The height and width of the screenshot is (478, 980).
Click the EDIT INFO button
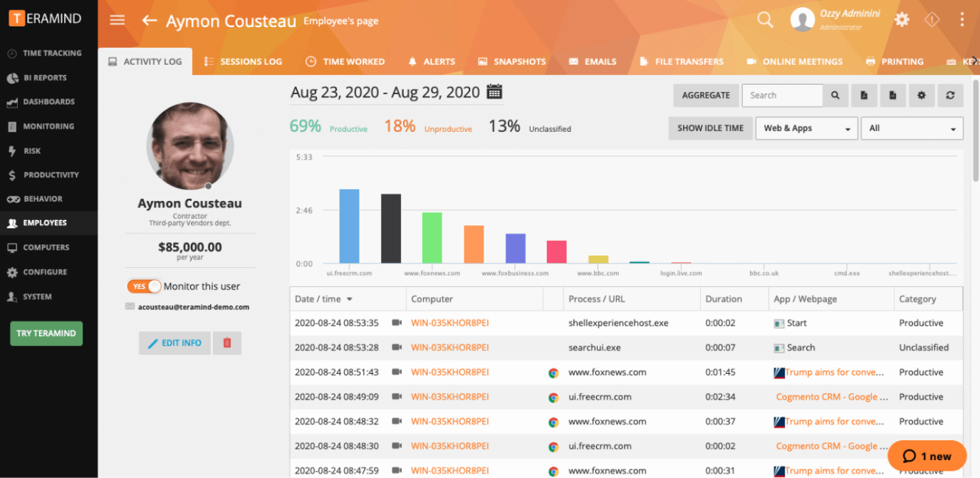coord(174,343)
